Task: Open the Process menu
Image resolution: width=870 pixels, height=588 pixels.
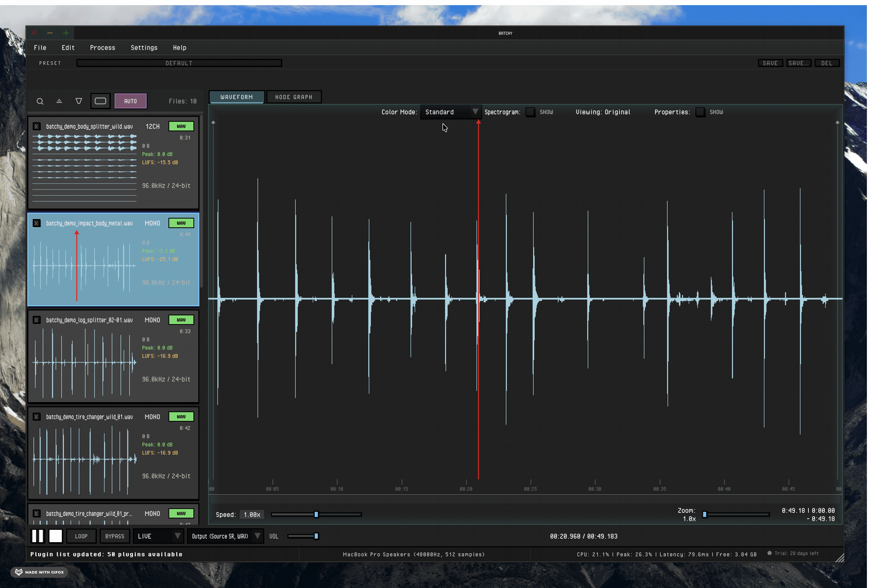Action: point(102,48)
